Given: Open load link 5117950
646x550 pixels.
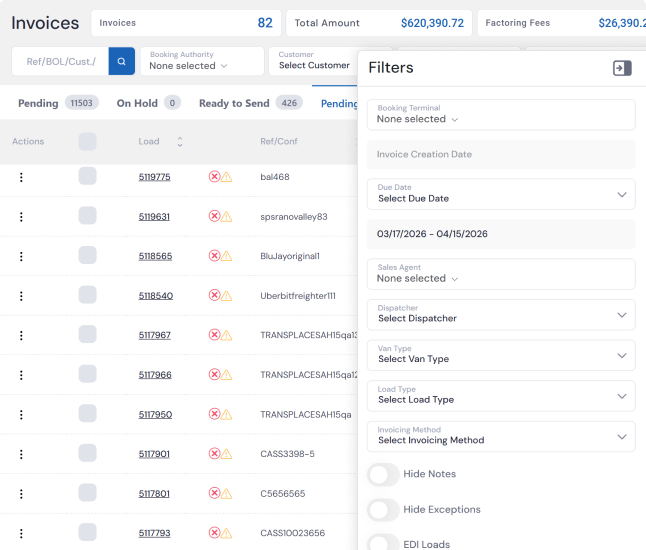Looking at the screenshot, I should [x=155, y=414].
